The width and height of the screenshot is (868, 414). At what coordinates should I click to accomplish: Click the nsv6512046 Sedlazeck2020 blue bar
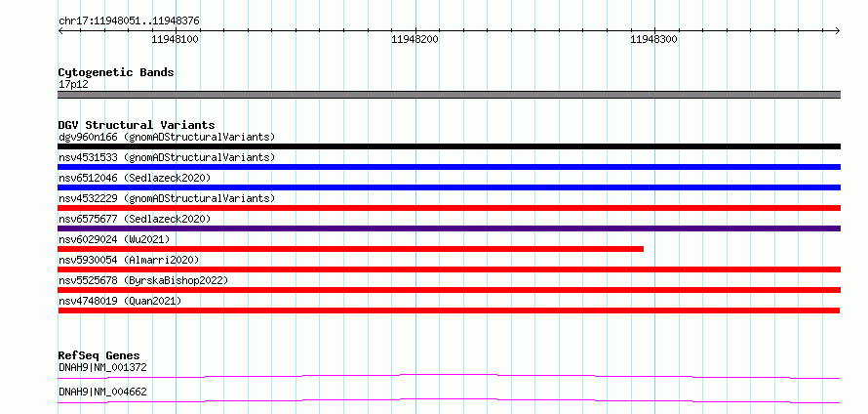point(449,187)
